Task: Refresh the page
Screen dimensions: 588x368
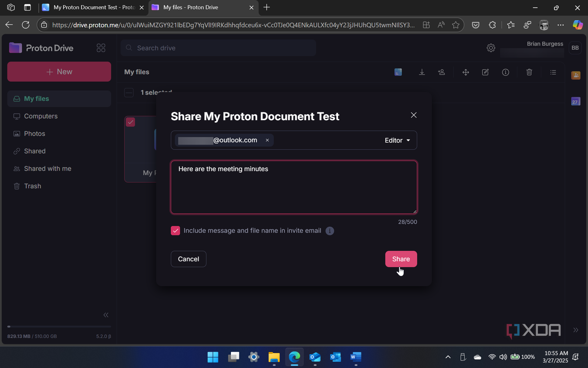Action: click(26, 25)
